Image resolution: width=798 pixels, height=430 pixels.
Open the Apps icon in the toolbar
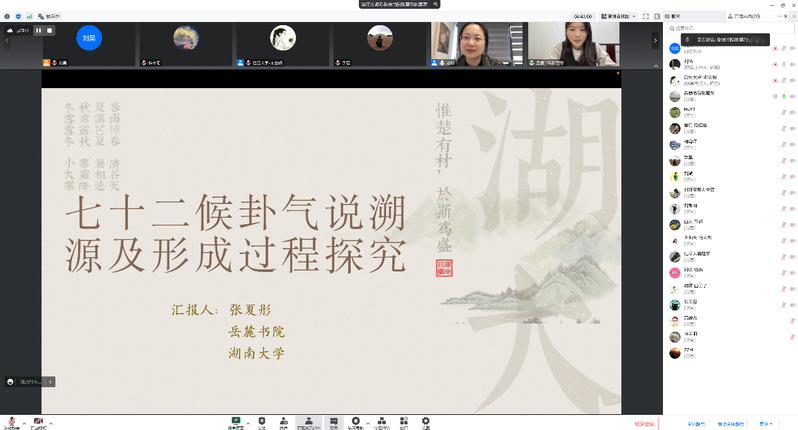pos(404,421)
